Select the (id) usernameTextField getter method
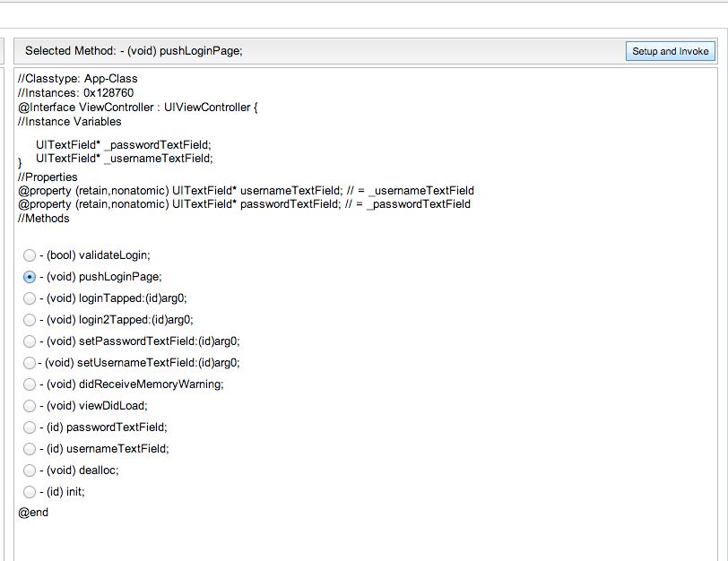This screenshot has width=728, height=561. pos(30,449)
